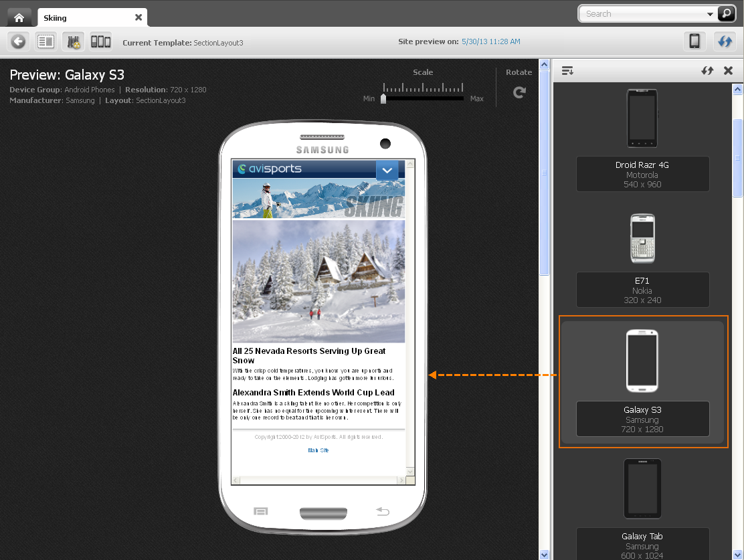Click the preview pane scrollbar thumb
Image resolution: width=744 pixels, height=560 pixels.
(x=544, y=172)
